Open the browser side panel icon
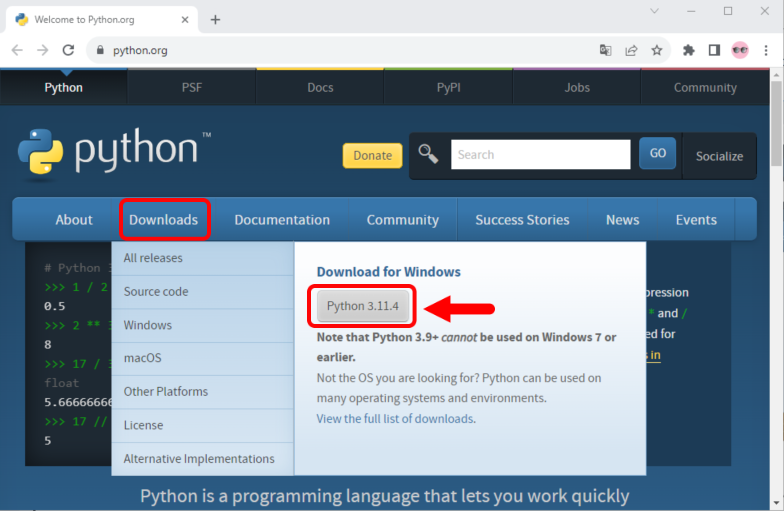 [x=714, y=50]
